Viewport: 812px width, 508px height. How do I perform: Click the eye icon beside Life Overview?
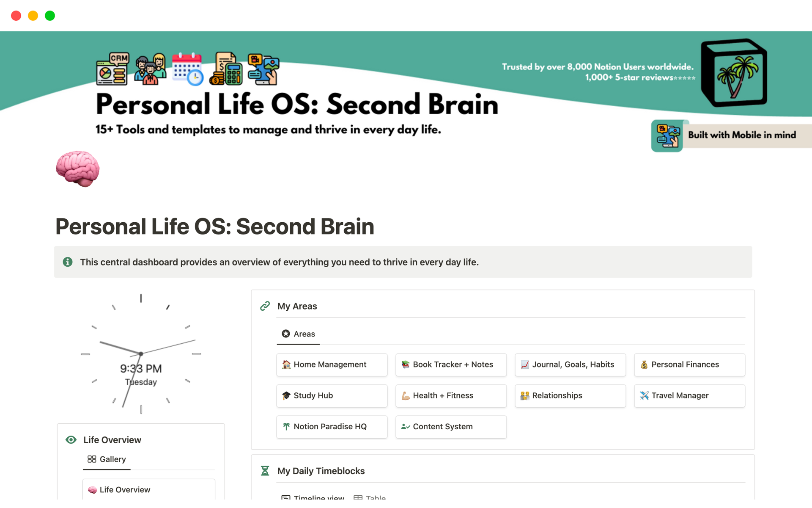pyautogui.click(x=71, y=440)
